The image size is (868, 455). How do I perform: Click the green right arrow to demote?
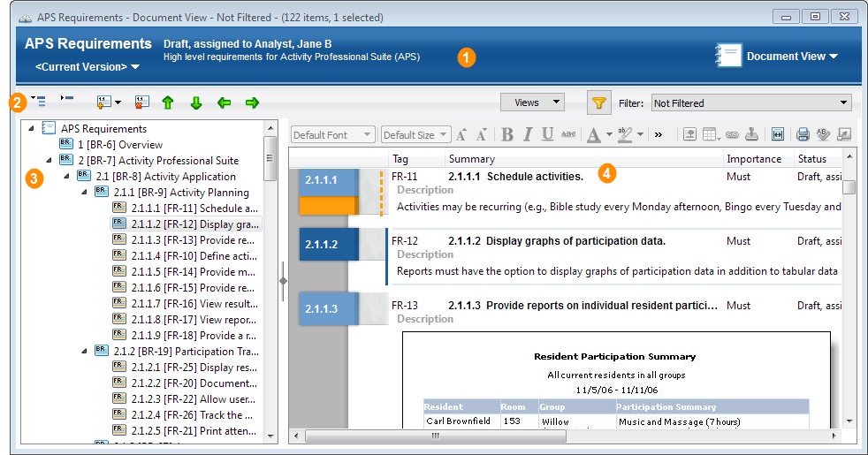click(x=252, y=102)
